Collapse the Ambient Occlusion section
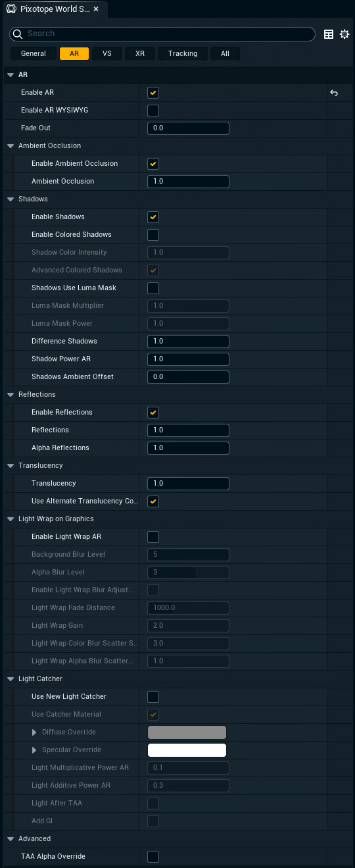 (x=11, y=145)
